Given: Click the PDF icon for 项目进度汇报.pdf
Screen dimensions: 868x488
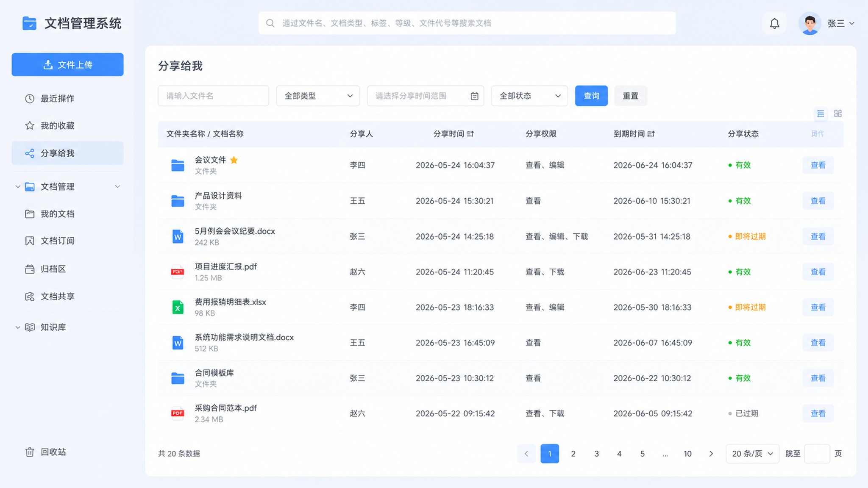Looking at the screenshot, I should 178,272.
